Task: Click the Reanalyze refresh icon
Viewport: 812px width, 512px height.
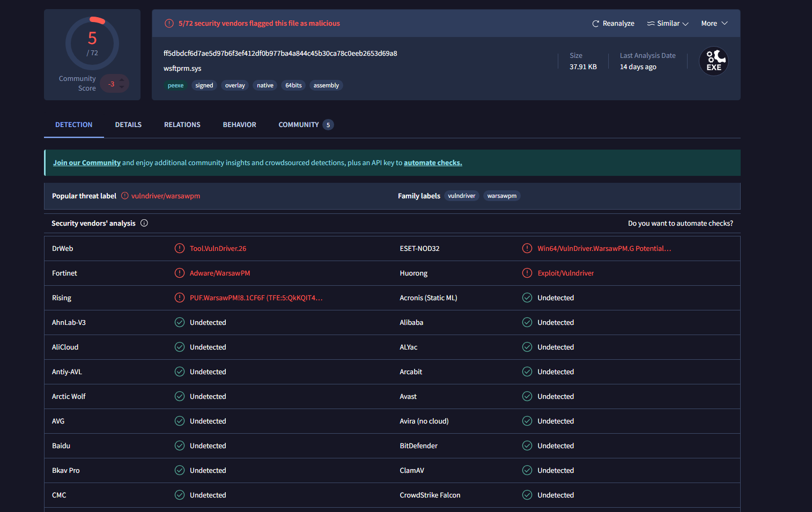Action: pyautogui.click(x=595, y=24)
